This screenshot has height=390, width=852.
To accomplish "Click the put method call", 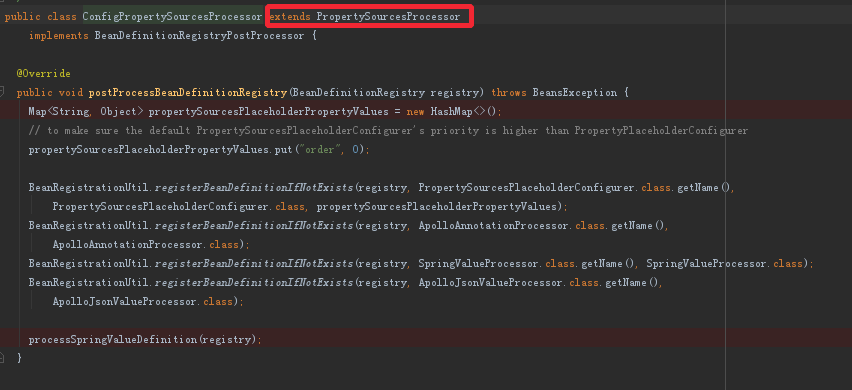I will [283, 149].
